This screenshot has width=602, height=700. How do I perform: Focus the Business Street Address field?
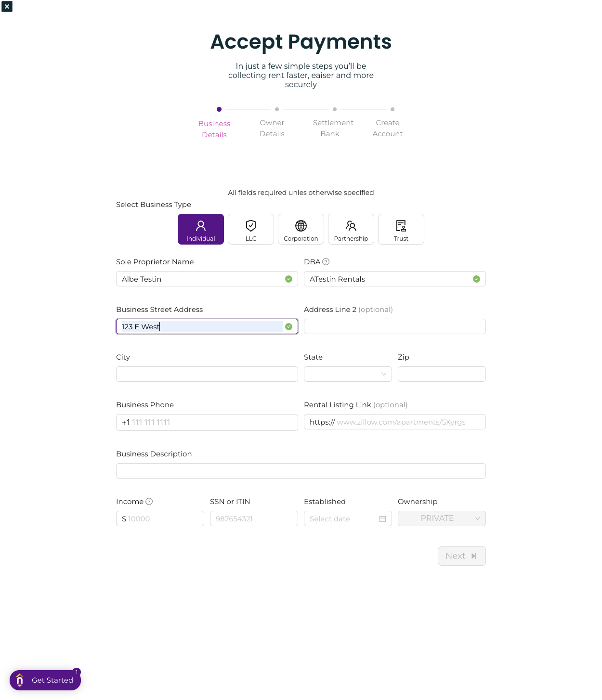click(x=207, y=326)
